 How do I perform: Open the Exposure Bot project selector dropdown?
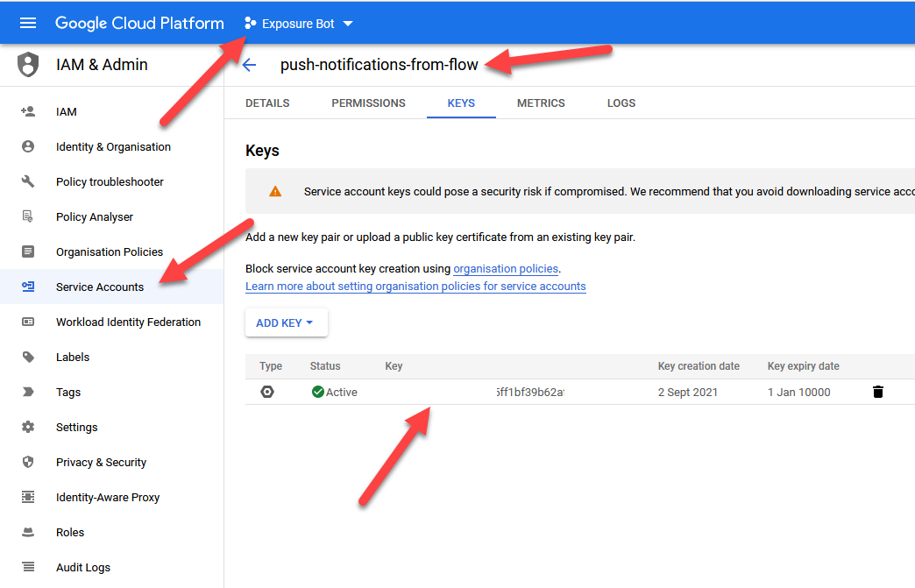click(299, 24)
